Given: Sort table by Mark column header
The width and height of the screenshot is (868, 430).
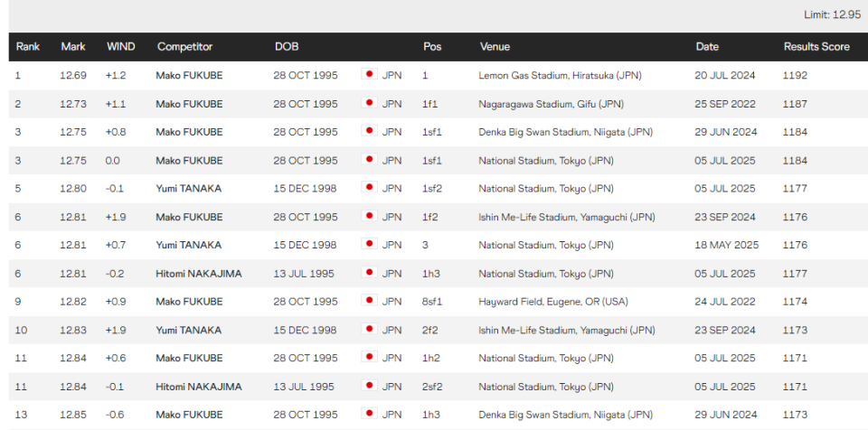Looking at the screenshot, I should click(73, 47).
